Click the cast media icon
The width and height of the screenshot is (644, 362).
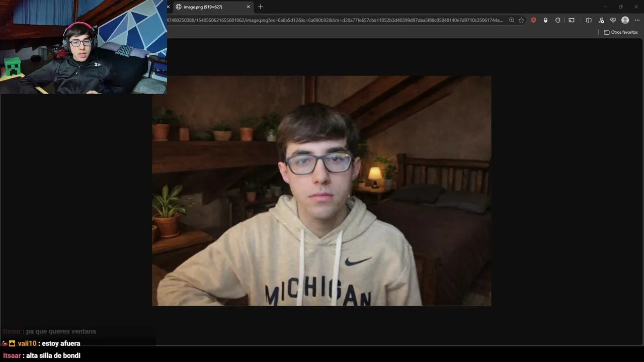572,20
